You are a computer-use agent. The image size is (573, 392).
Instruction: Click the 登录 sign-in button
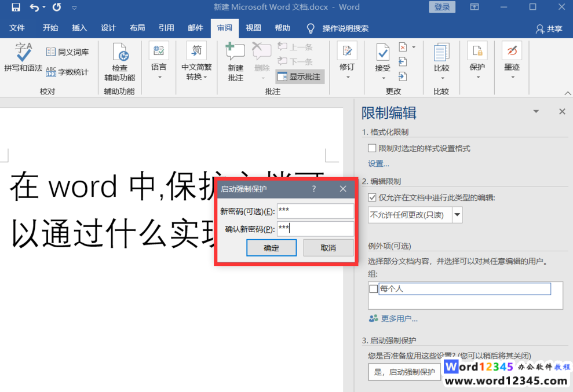442,7
